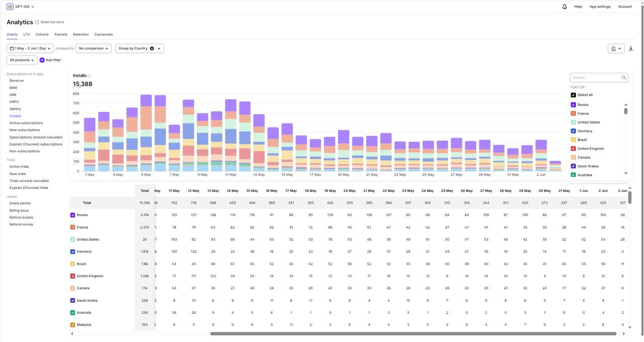Image resolution: width=644 pixels, height=342 pixels.
Task: Click the external-link icon beside Analytics
Action: click(x=37, y=22)
